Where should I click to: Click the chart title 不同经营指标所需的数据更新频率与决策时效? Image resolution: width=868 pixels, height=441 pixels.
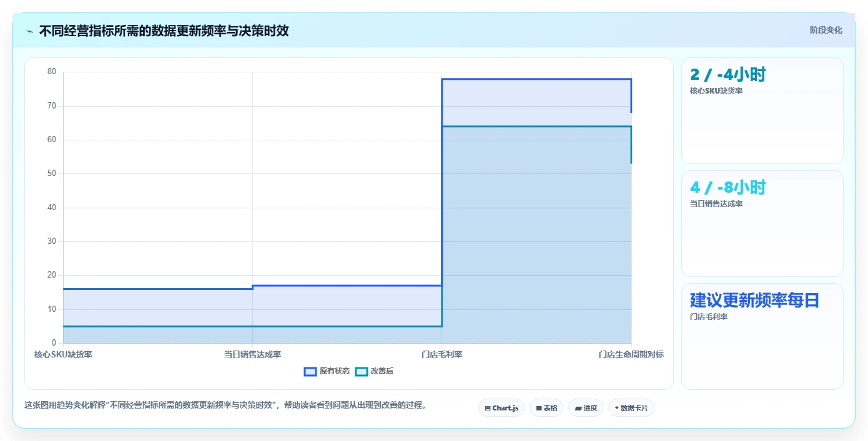pos(164,31)
